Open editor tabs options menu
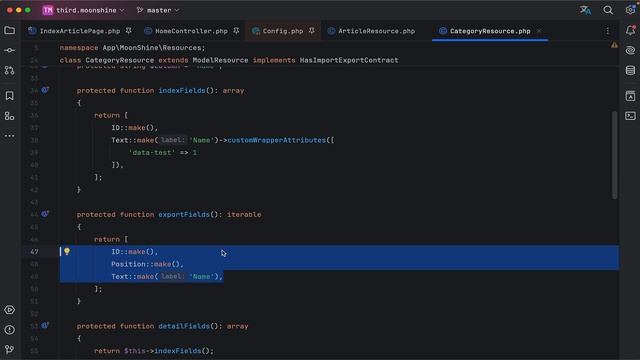The height and width of the screenshot is (360, 640). [607, 31]
